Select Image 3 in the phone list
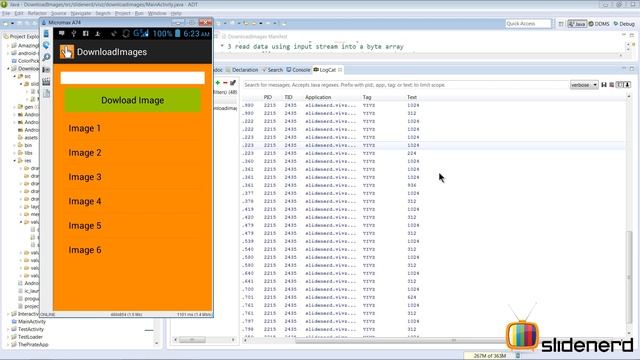 click(132, 177)
